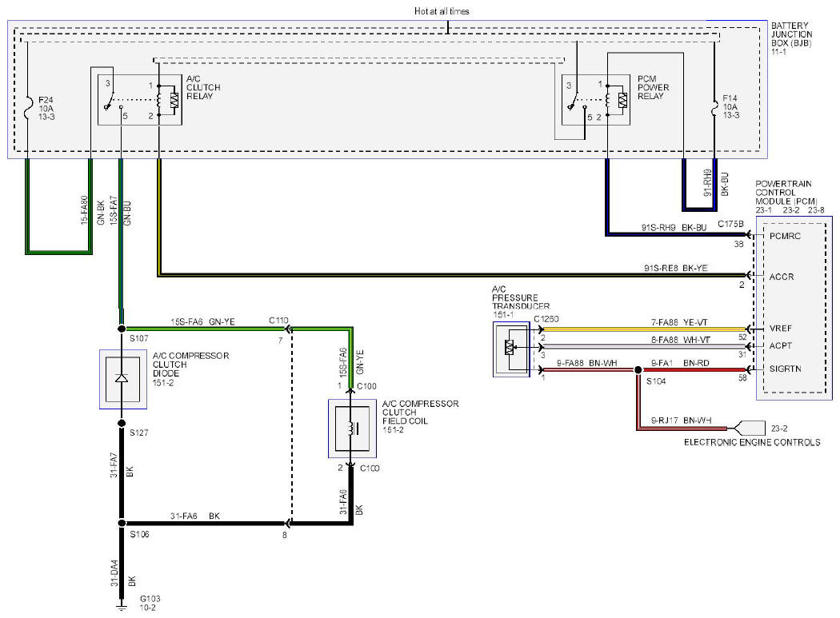Select the "7-FA88 YE-VT" wire label

[x=679, y=322]
